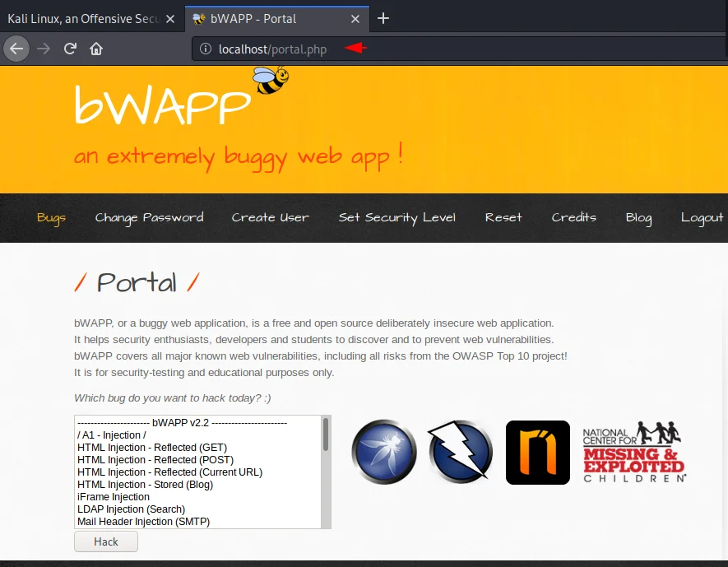Click the bee mascot logo
728x567 pixels.
pos(271,80)
